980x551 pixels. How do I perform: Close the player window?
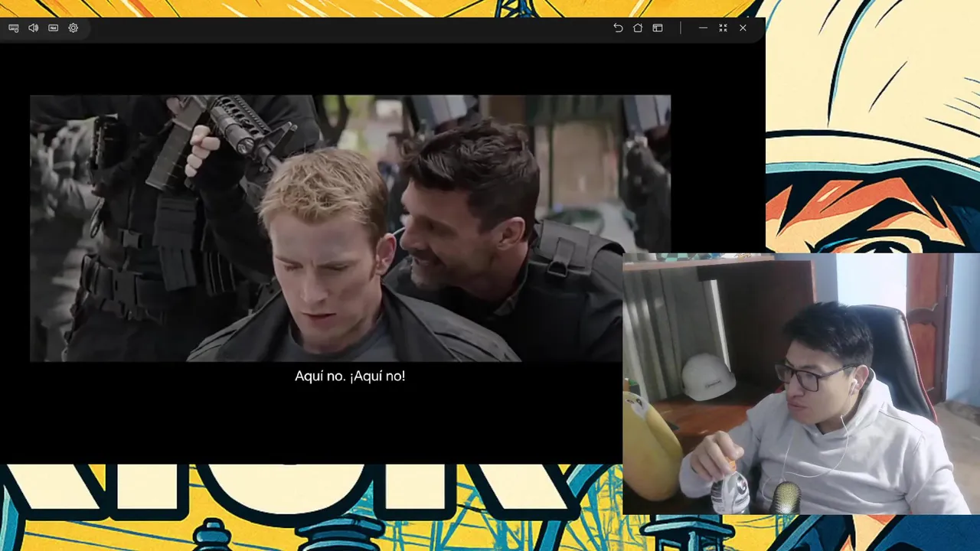click(743, 28)
